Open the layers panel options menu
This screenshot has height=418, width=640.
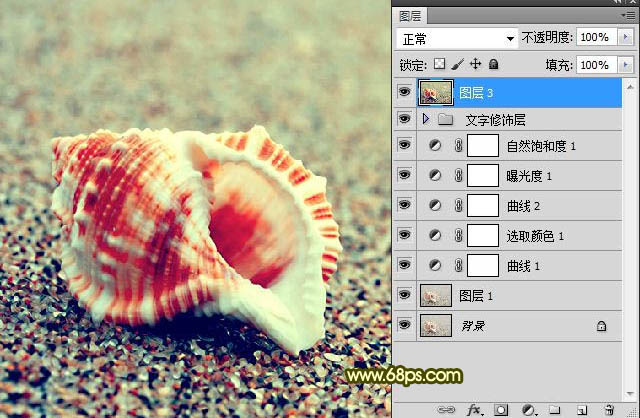pos(630,15)
